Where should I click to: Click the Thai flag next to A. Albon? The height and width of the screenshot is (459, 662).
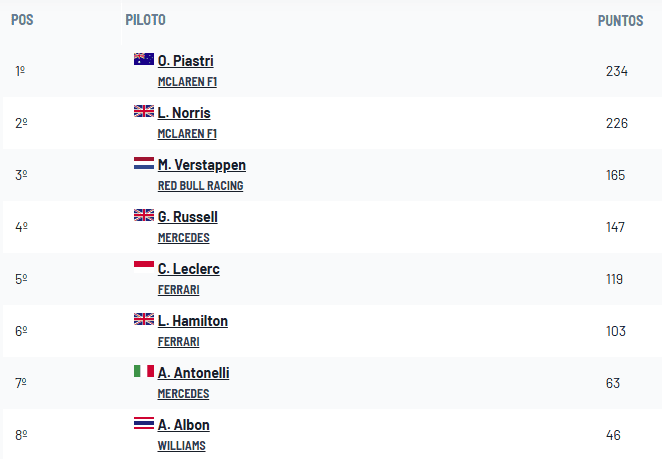(144, 423)
